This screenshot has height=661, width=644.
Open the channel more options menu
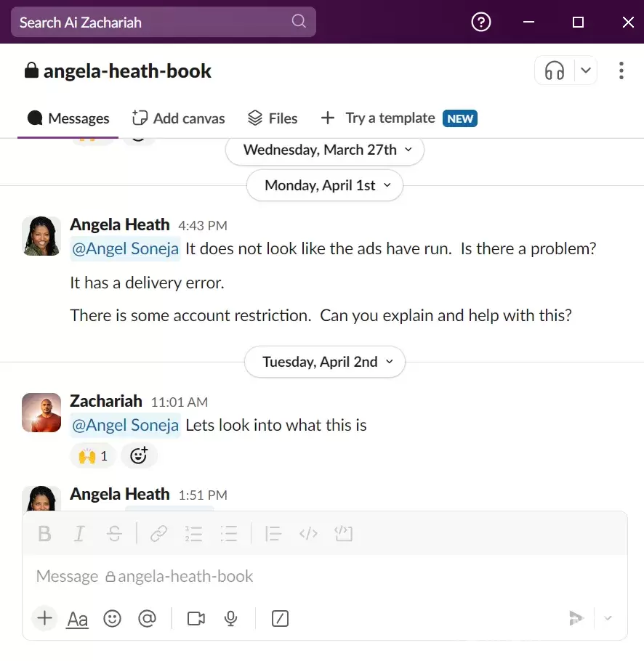(x=621, y=70)
